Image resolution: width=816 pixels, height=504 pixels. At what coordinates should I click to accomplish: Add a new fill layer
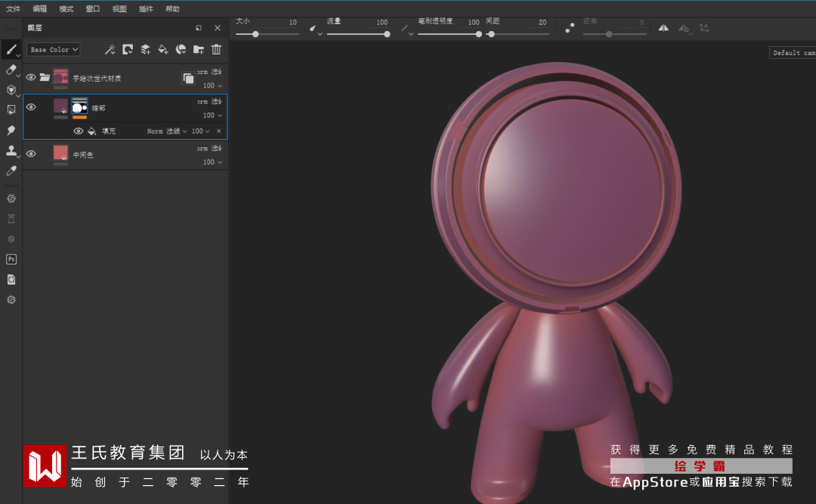coord(163,50)
